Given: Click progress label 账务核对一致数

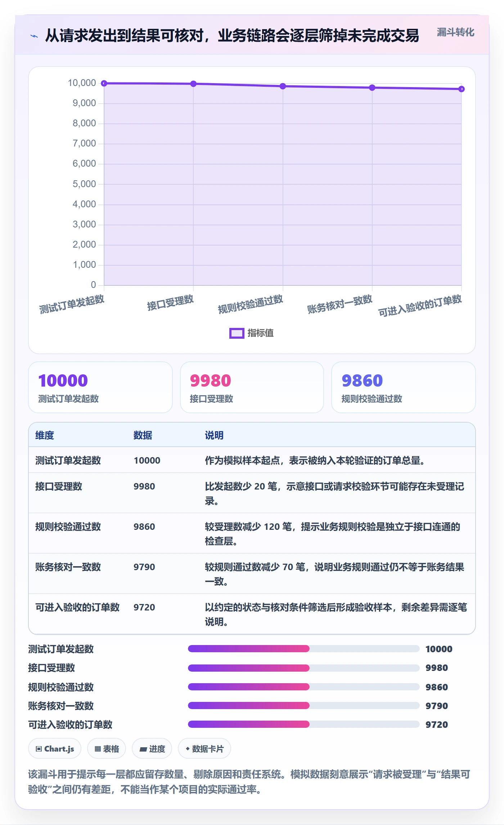Looking at the screenshot, I should point(61,705).
